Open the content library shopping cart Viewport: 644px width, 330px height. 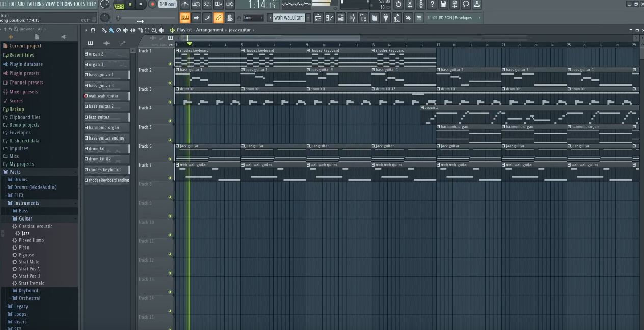tap(419, 18)
